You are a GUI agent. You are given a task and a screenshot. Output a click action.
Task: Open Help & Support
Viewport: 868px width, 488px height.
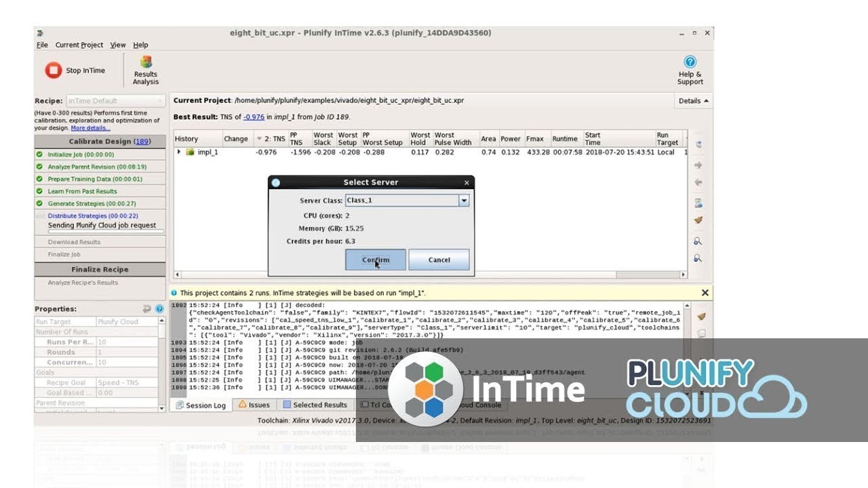point(690,70)
